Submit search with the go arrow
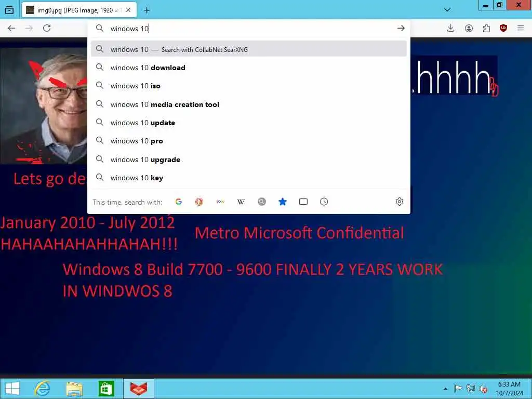This screenshot has width=532, height=399. pyautogui.click(x=401, y=28)
